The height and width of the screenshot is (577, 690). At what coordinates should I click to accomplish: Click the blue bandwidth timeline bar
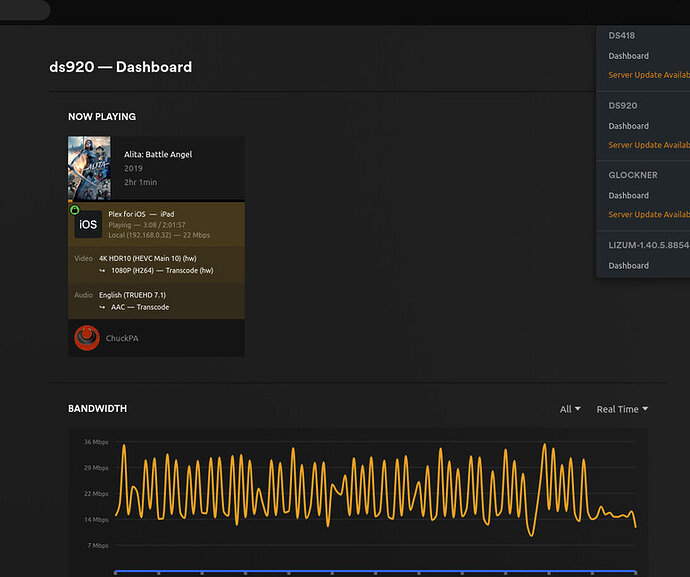pyautogui.click(x=375, y=572)
